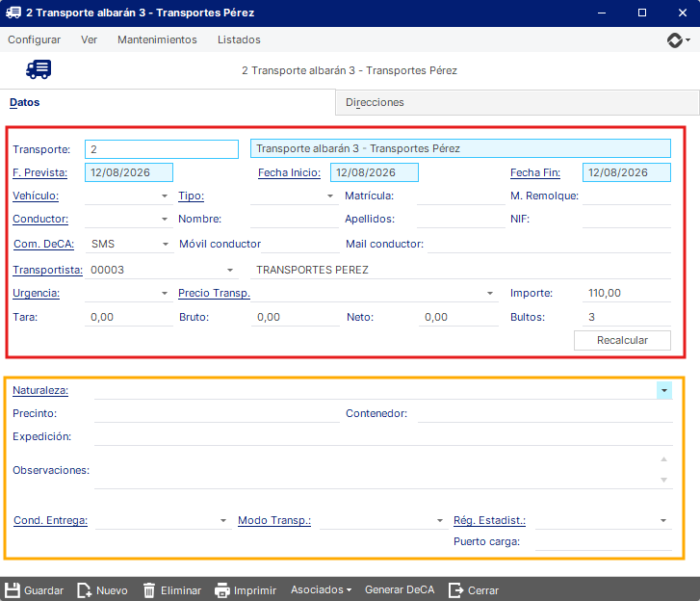Click the NIF input field
The width and height of the screenshot is (700, 601).
pyautogui.click(x=627, y=220)
